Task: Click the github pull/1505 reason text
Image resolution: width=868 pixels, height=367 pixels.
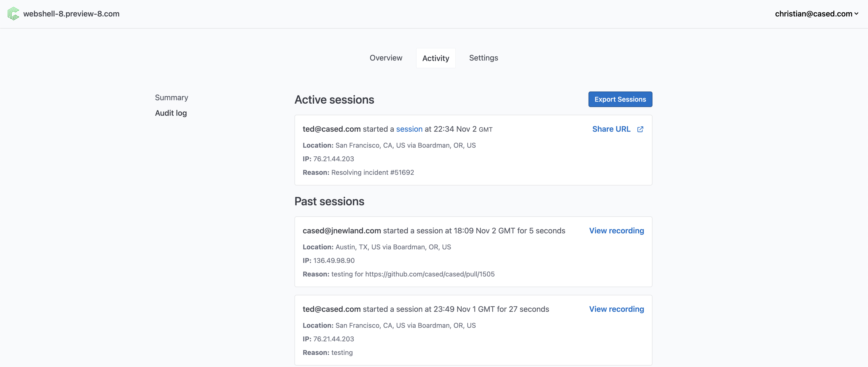Action: (x=430, y=274)
